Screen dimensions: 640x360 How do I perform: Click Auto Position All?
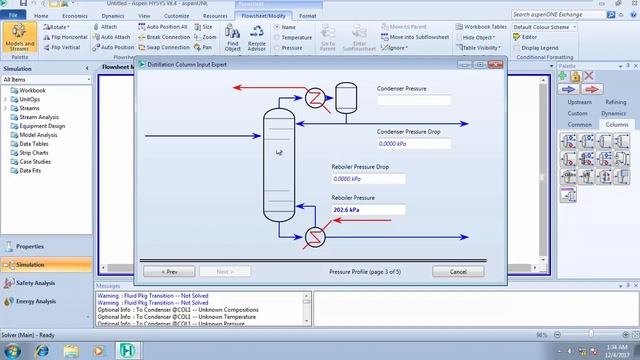pos(162,27)
